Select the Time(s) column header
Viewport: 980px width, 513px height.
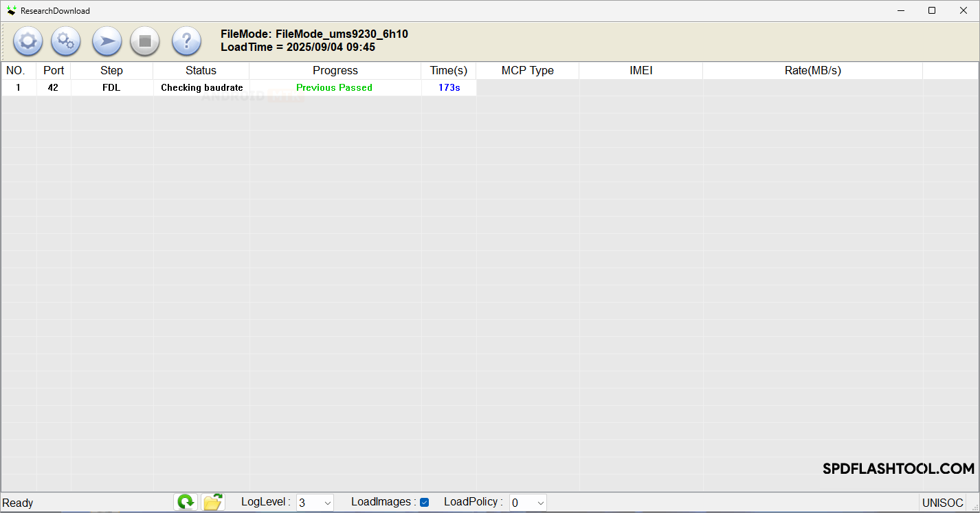[x=448, y=71]
